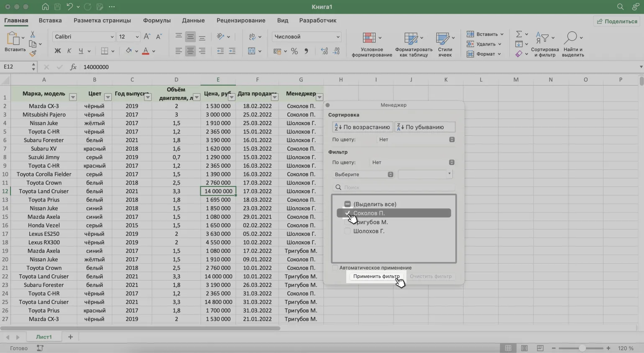Image resolution: width=644 pixels, height=353 pixels.
Task: Click the Home icon in title bar
Action: (45, 7)
